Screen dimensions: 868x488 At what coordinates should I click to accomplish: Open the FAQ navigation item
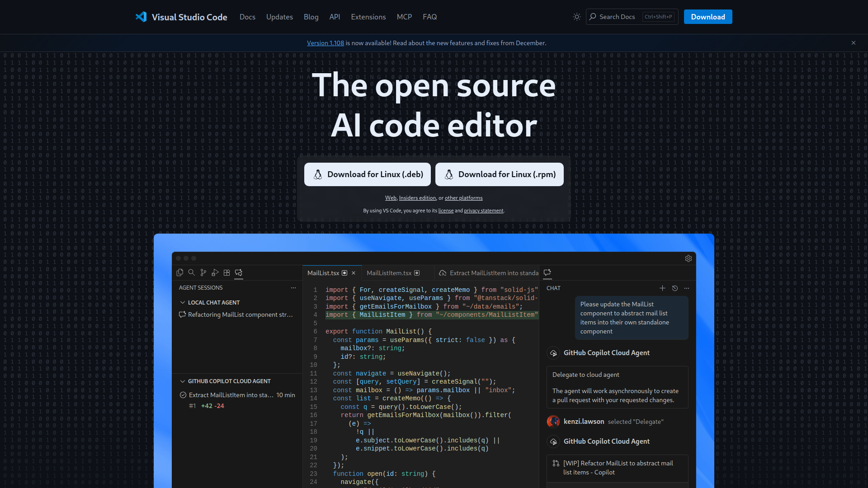click(x=429, y=17)
